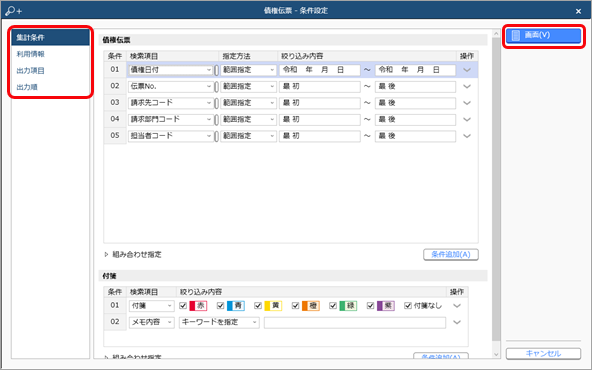Viewport: 592px width, 370px height.
Task: Select the 集計条件 tab
Action: click(x=51, y=37)
